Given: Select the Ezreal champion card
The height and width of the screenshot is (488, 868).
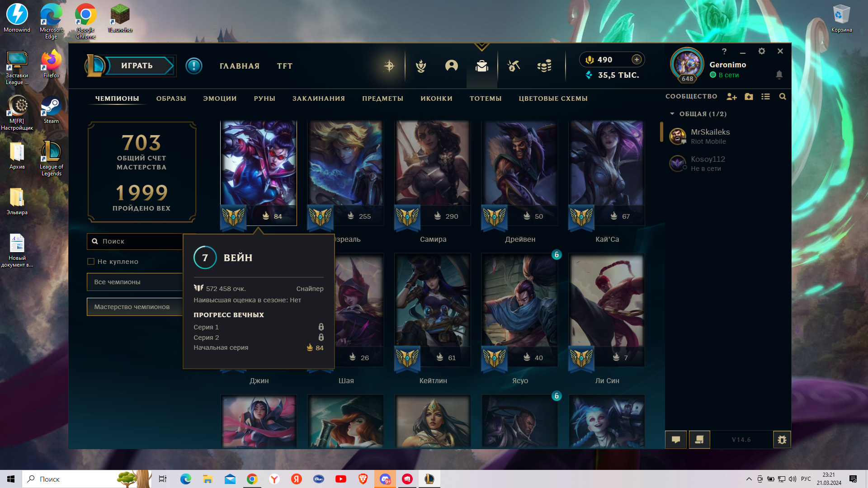Looking at the screenshot, I should tap(346, 173).
